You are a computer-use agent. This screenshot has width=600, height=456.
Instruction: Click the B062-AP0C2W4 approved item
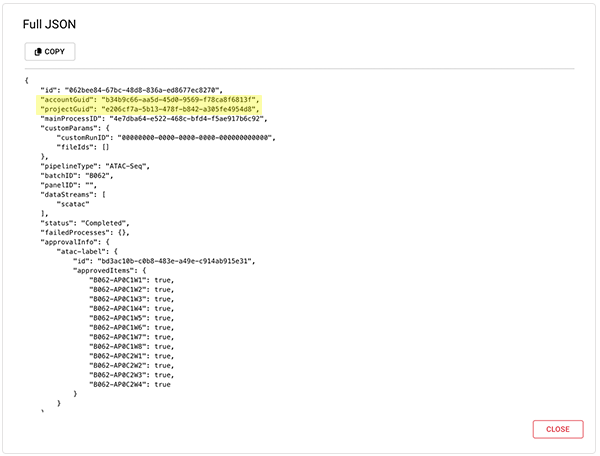coord(130,384)
